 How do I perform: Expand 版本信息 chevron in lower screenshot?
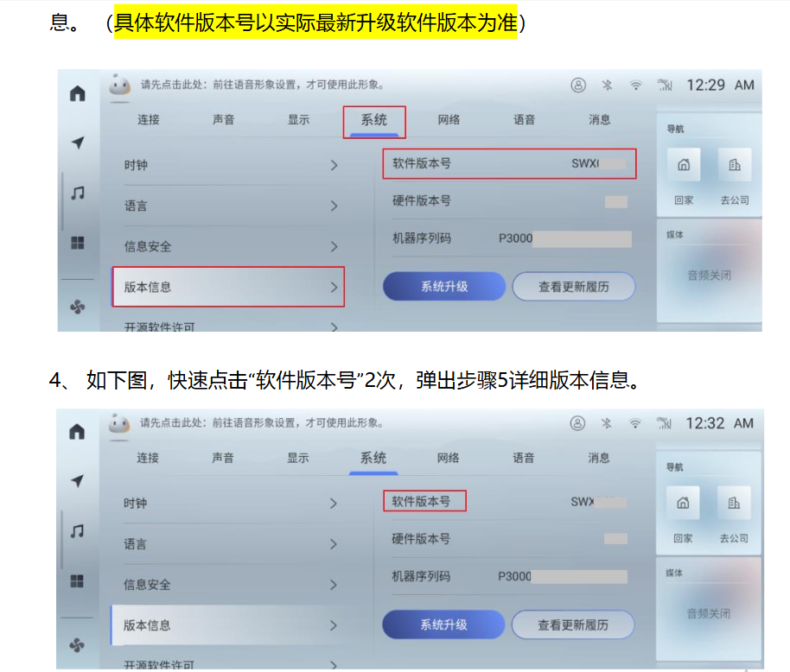point(333,625)
